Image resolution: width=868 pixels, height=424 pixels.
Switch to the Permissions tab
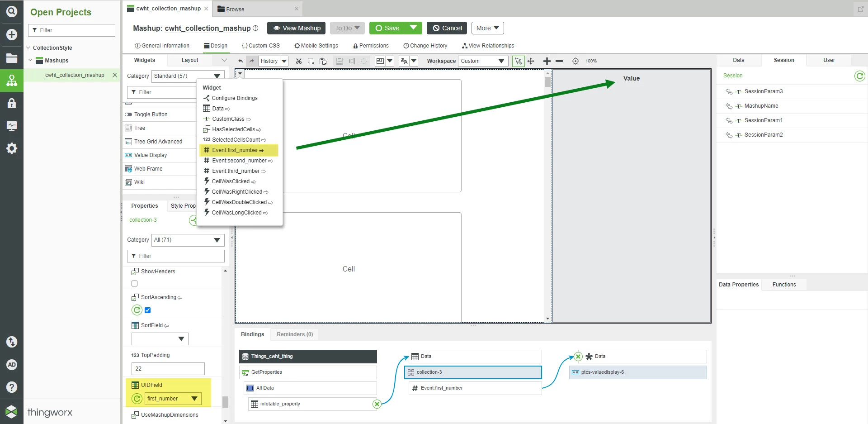pyautogui.click(x=371, y=46)
